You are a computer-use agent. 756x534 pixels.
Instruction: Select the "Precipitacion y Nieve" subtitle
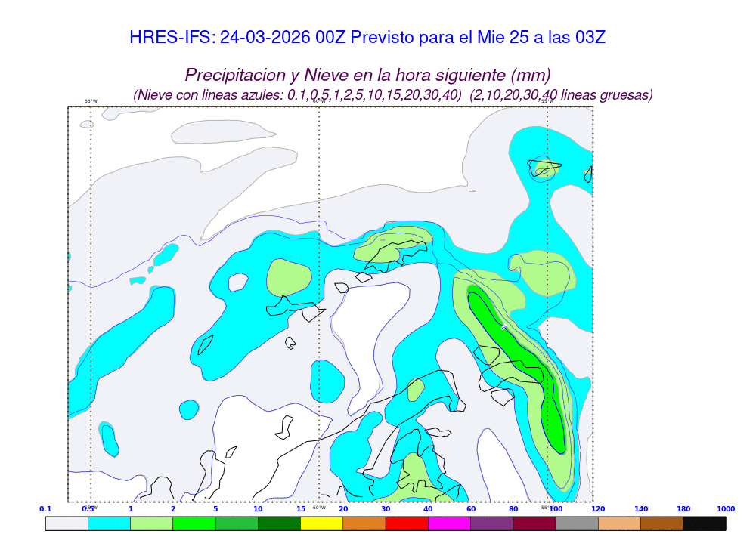tap(367, 76)
